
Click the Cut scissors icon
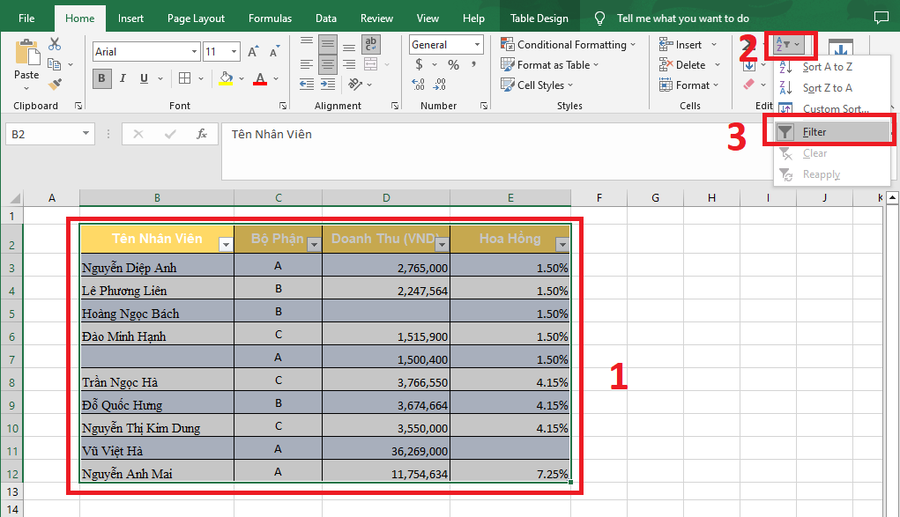pyautogui.click(x=55, y=44)
